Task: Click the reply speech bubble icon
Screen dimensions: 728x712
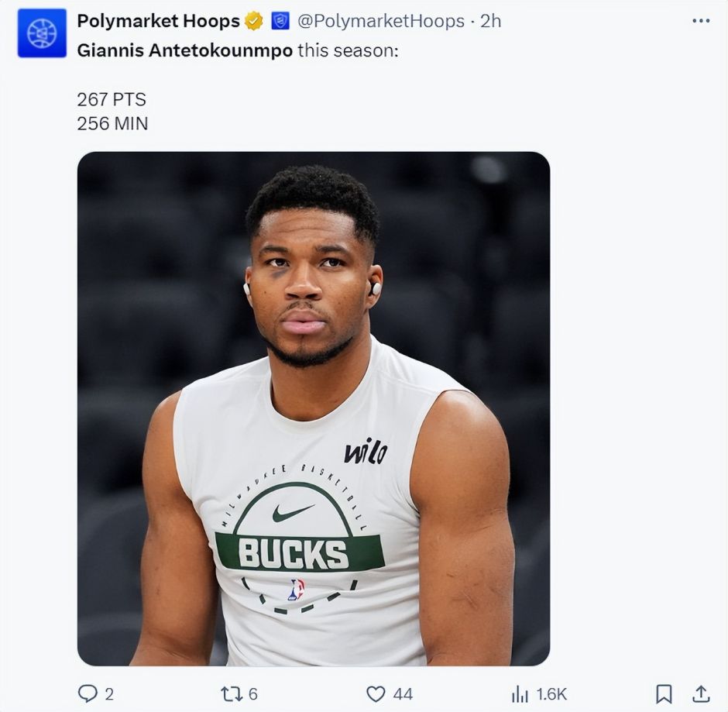Action: pos(87,693)
